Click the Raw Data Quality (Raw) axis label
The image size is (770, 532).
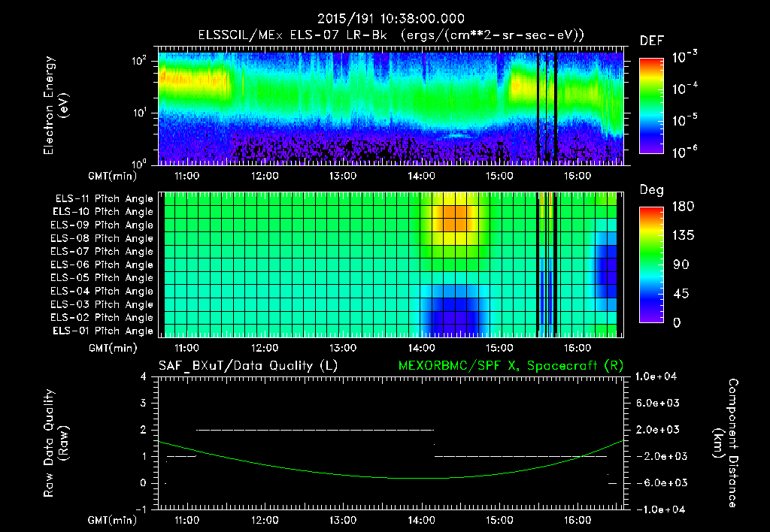(x=55, y=443)
